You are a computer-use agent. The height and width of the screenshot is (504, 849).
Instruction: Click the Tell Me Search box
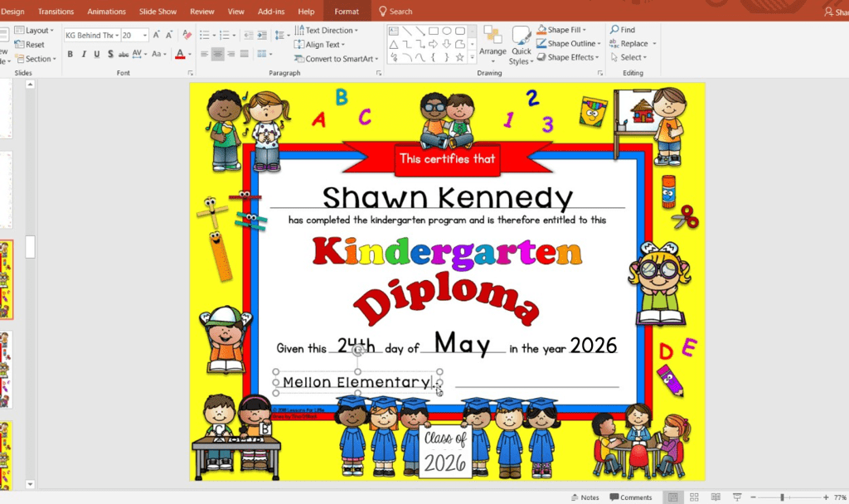coord(395,12)
